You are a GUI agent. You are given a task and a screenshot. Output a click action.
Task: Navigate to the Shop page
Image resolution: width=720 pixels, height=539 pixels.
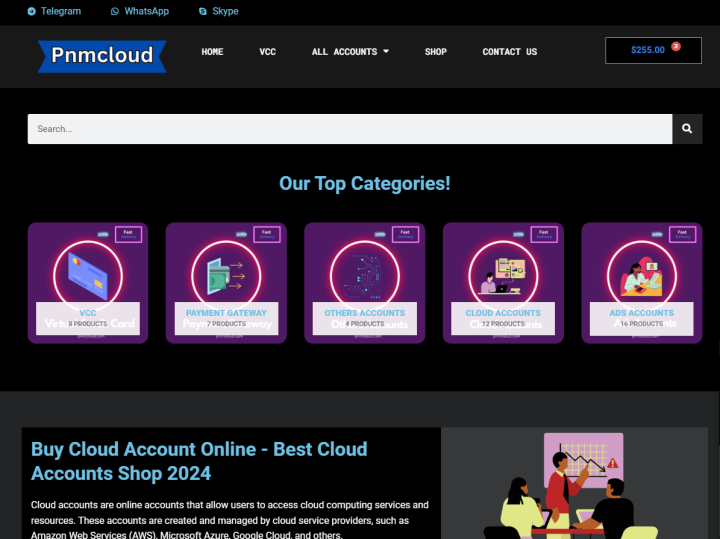[x=435, y=52]
